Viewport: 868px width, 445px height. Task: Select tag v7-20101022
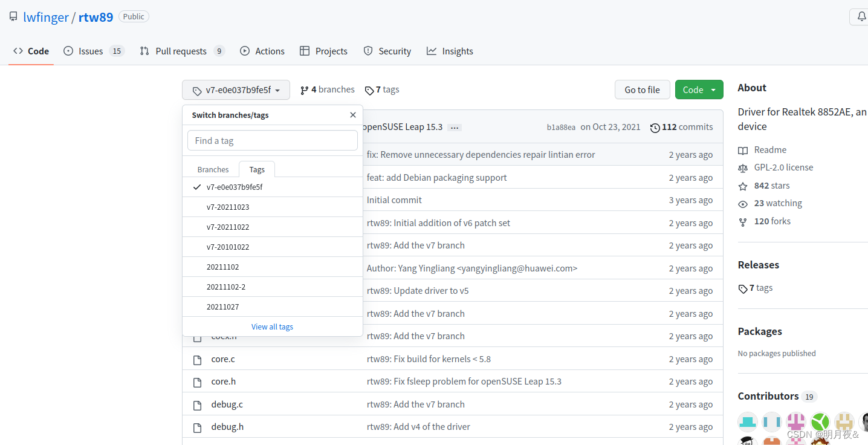pos(273,247)
